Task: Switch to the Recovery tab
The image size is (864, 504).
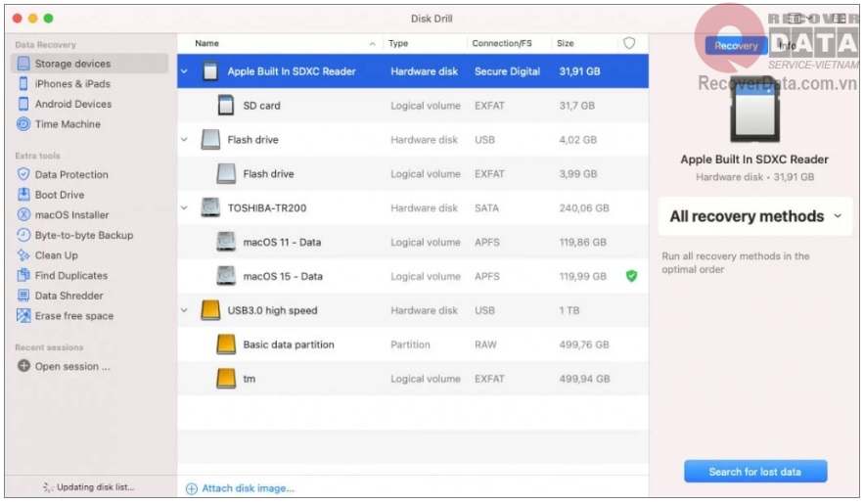Action: (x=736, y=46)
